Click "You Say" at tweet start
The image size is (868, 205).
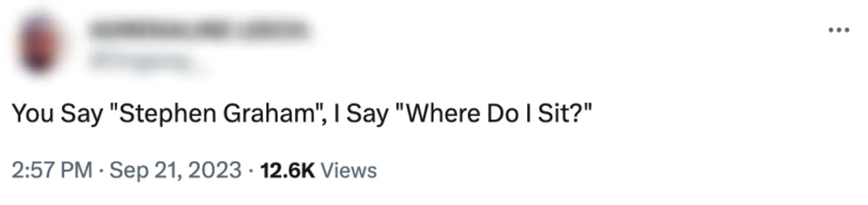click(x=57, y=114)
